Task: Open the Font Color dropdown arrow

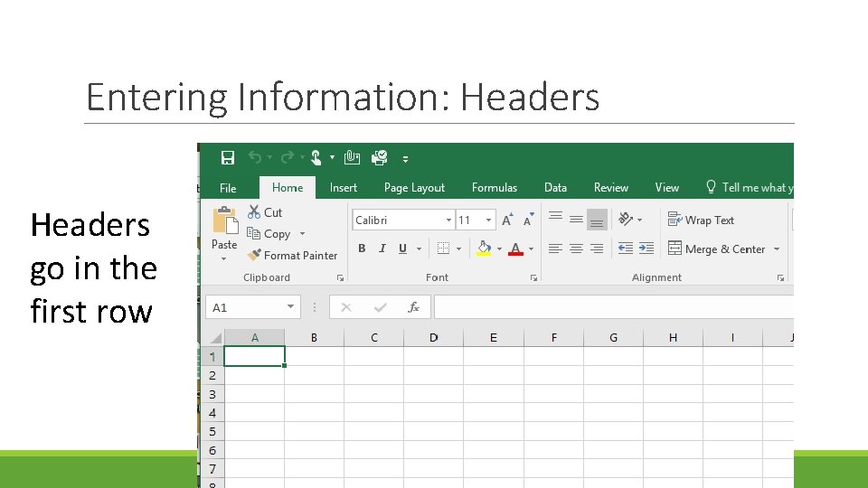Action: 532,249
